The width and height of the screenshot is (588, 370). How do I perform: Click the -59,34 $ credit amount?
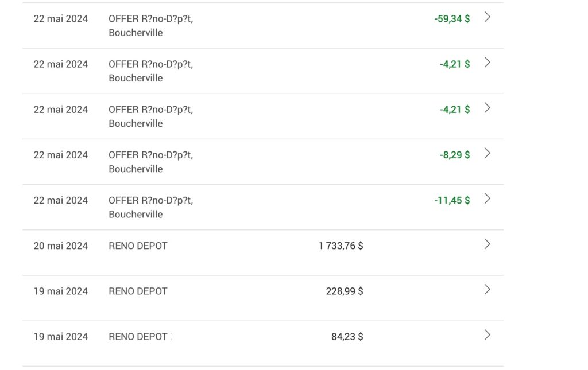(452, 18)
